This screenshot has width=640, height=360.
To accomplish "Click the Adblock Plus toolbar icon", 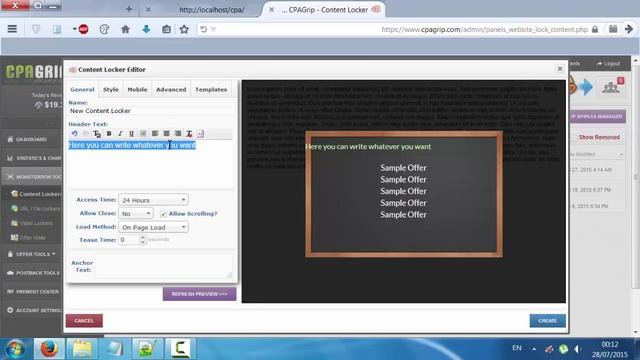I will point(84,29).
